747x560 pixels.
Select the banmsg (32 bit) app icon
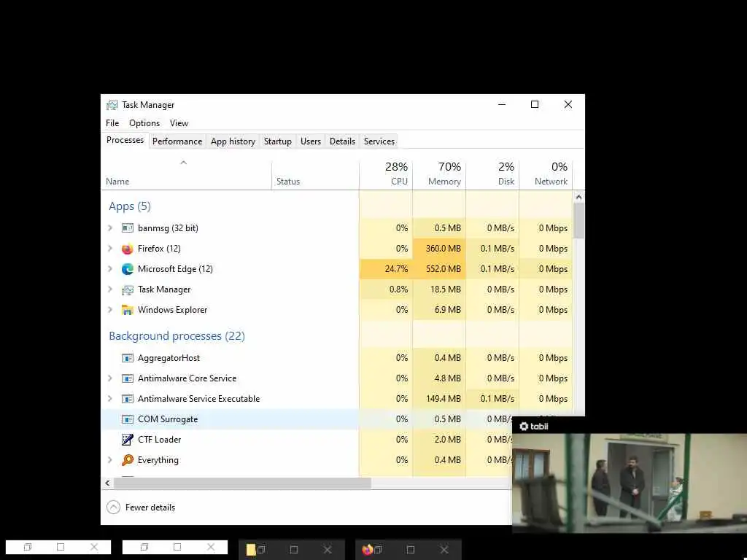pos(127,228)
